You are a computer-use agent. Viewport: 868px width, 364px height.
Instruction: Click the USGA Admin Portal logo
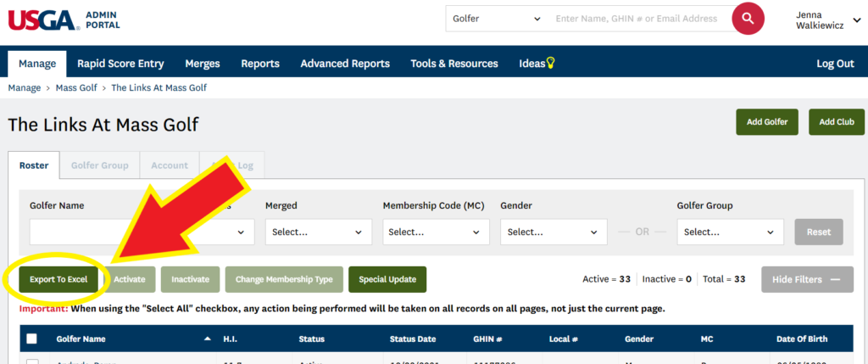pyautogui.click(x=64, y=20)
